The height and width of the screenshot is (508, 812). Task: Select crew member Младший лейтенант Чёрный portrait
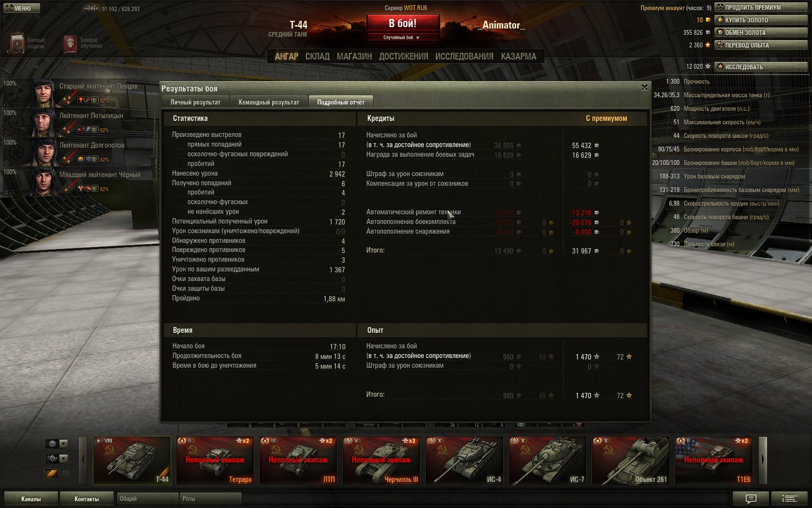[44, 181]
